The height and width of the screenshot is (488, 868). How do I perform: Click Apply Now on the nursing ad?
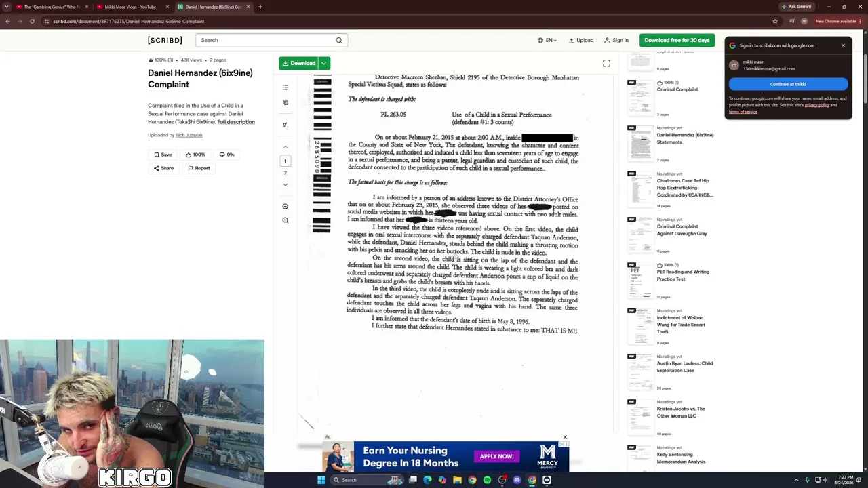point(496,456)
